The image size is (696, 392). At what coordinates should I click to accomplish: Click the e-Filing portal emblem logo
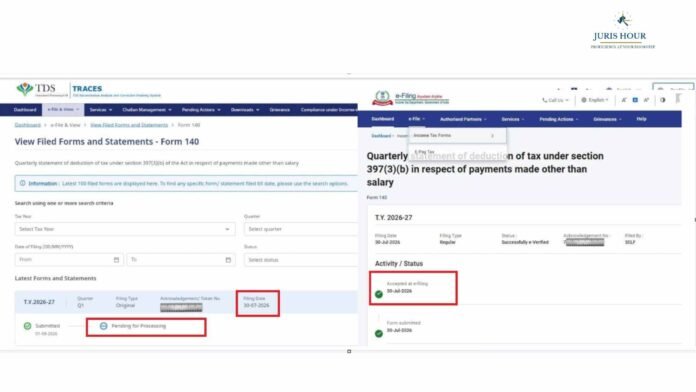tap(383, 98)
